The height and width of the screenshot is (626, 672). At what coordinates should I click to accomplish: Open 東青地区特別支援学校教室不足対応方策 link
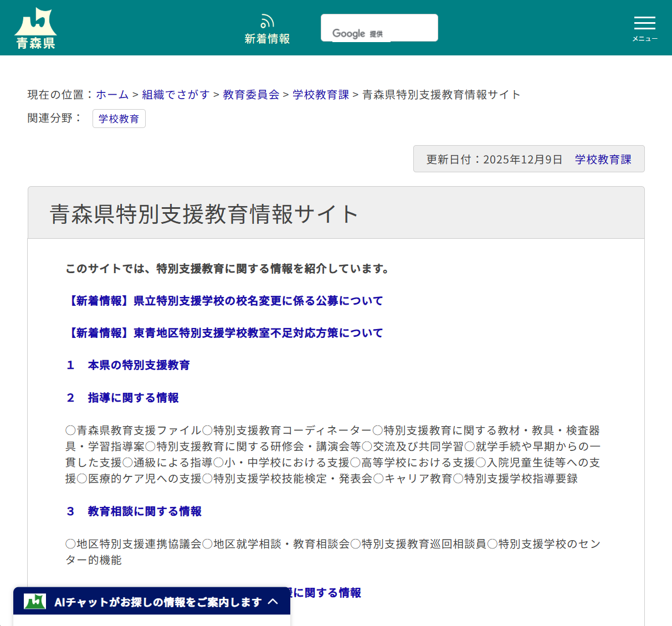pyautogui.click(x=224, y=333)
